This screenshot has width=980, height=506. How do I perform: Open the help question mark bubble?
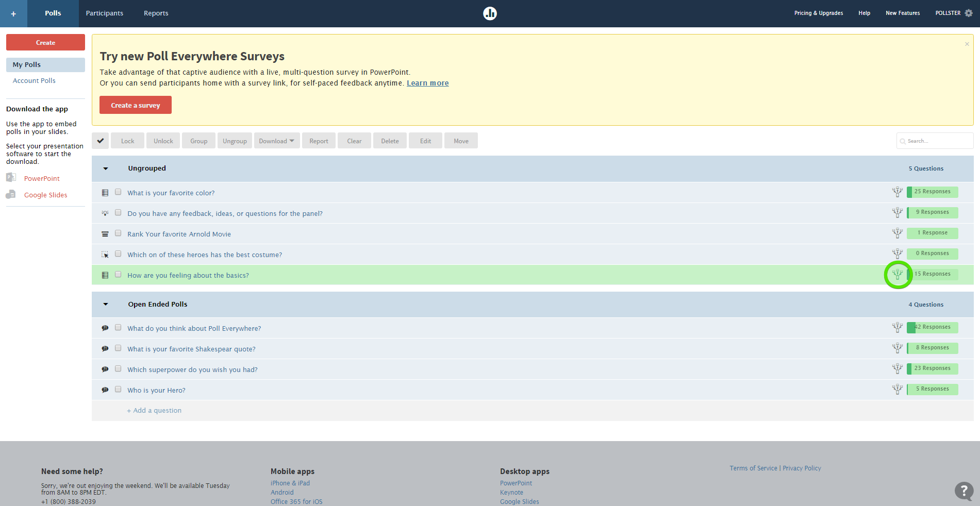click(x=964, y=491)
